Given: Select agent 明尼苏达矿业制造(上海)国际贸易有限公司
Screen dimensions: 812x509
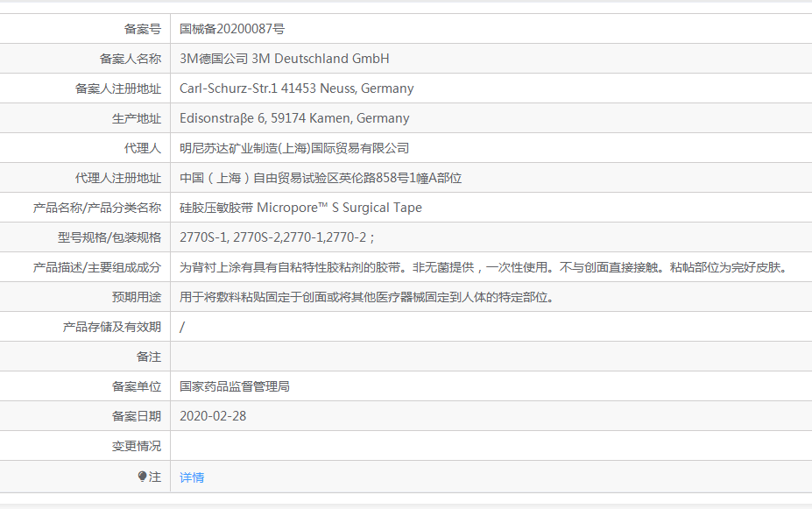Looking at the screenshot, I should (294, 148).
